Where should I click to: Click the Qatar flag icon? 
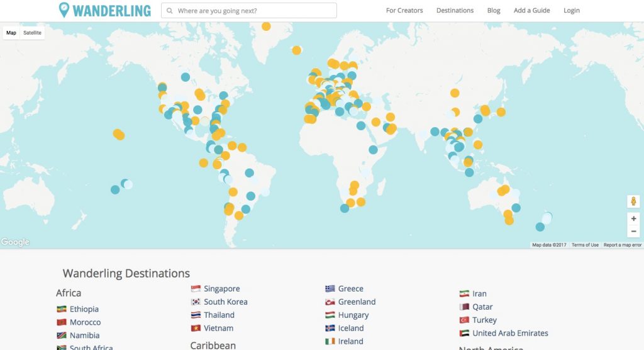point(465,307)
